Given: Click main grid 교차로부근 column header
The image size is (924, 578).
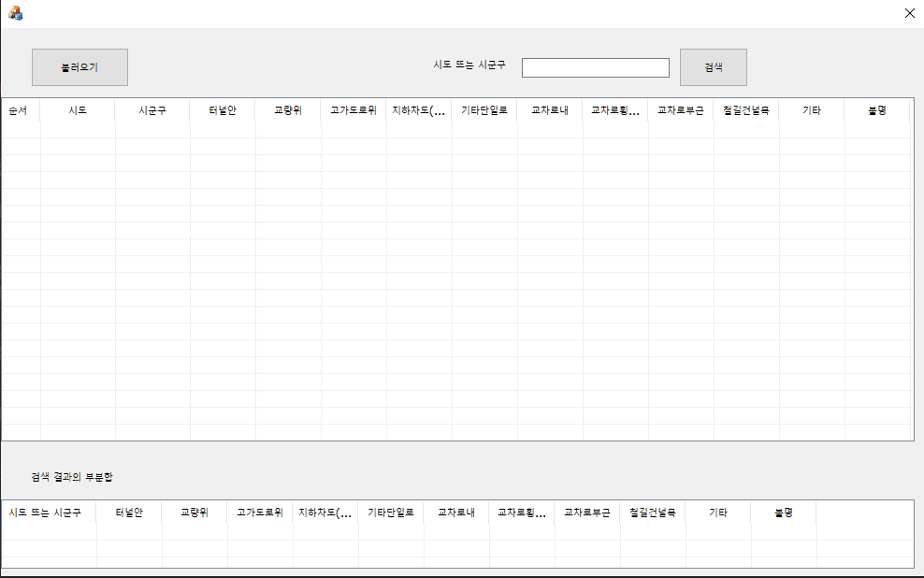Looking at the screenshot, I should point(680,110).
